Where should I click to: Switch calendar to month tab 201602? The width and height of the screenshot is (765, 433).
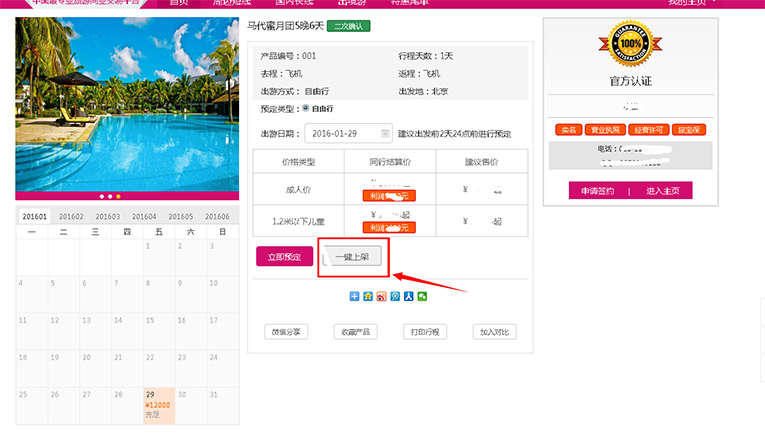71,216
